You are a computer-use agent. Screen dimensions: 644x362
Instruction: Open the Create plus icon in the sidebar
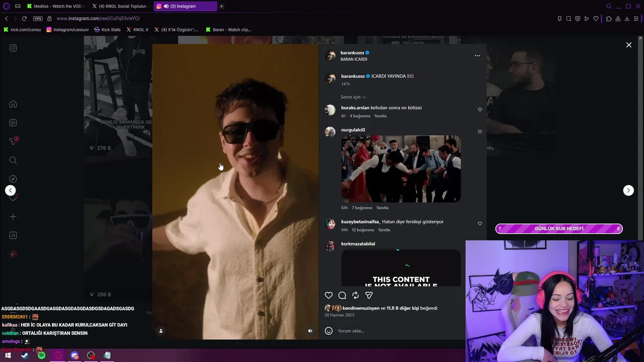(x=13, y=217)
